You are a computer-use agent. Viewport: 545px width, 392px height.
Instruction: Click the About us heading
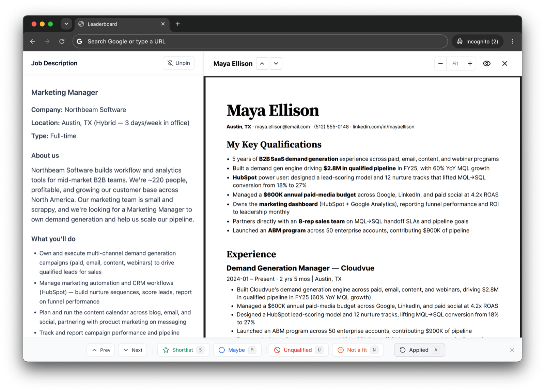click(x=45, y=156)
